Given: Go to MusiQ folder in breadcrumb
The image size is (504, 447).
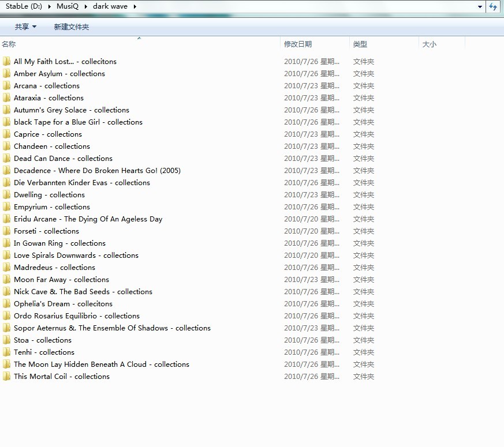Looking at the screenshot, I should [x=68, y=6].
